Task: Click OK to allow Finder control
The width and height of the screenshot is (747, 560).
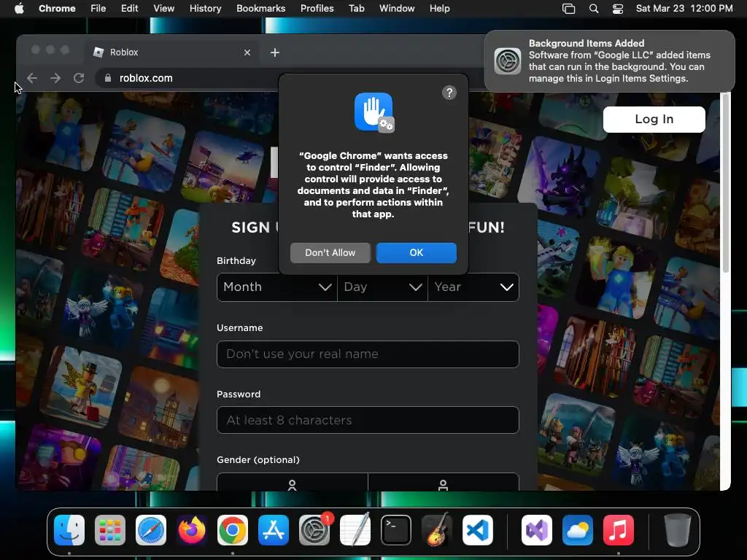Action: point(417,253)
